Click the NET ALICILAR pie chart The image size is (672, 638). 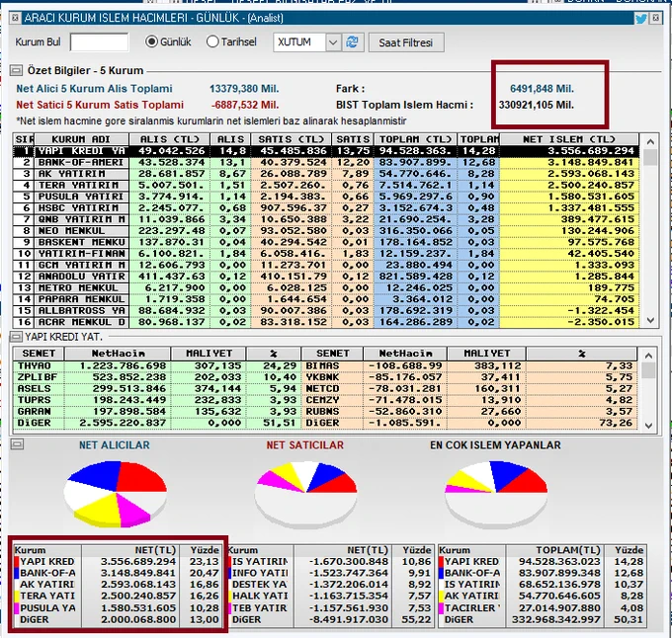click(x=116, y=494)
